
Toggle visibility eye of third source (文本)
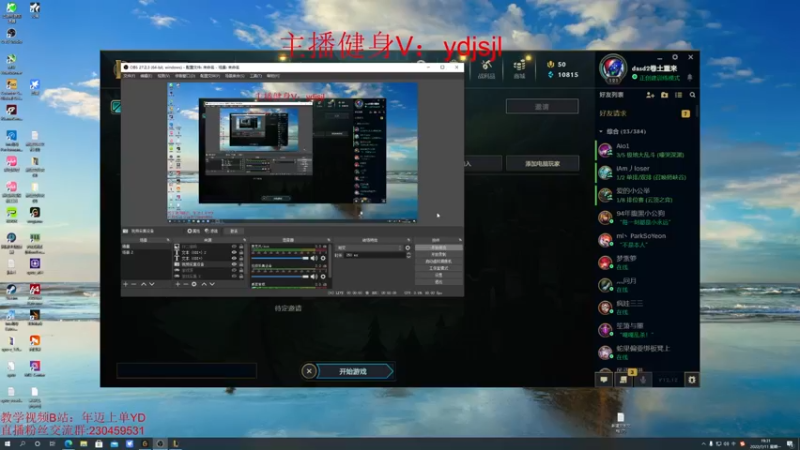point(234,259)
